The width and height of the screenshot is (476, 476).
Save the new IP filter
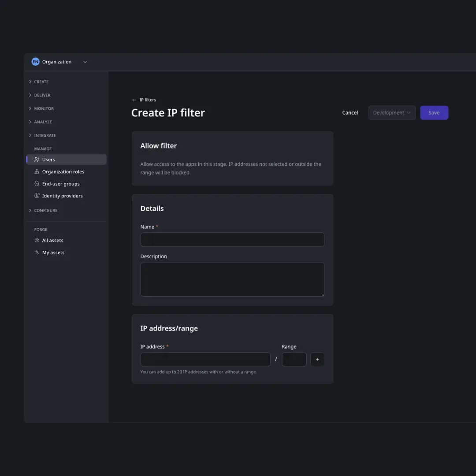(x=434, y=112)
